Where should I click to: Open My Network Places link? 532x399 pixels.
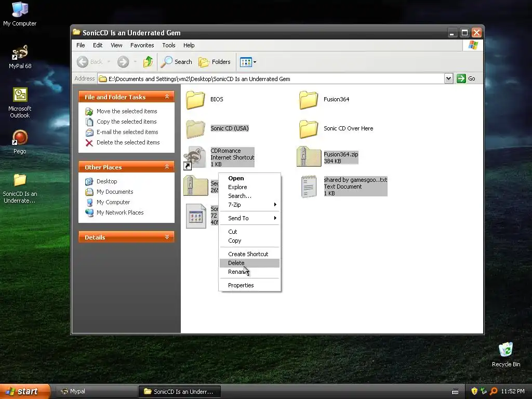coord(114,212)
